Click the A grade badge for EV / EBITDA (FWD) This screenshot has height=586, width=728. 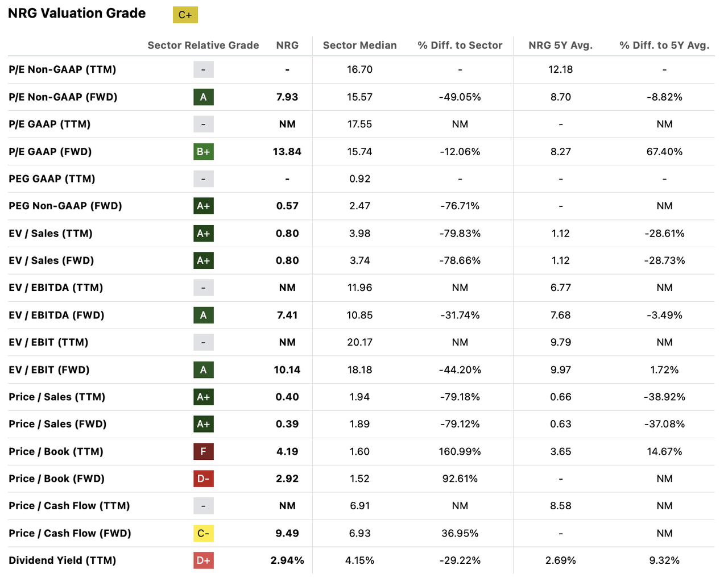pos(204,315)
